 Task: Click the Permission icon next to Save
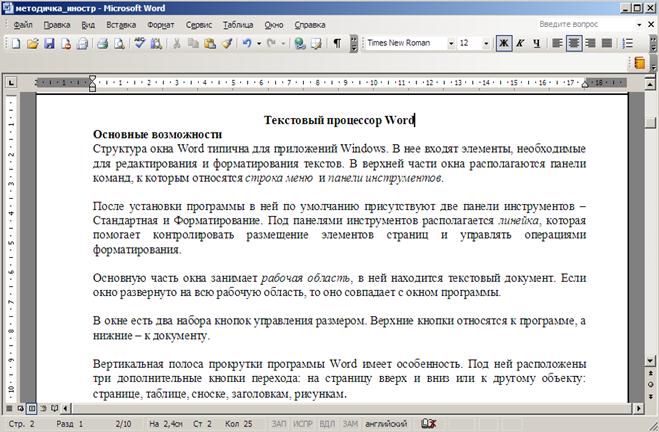pyautogui.click(x=66, y=43)
